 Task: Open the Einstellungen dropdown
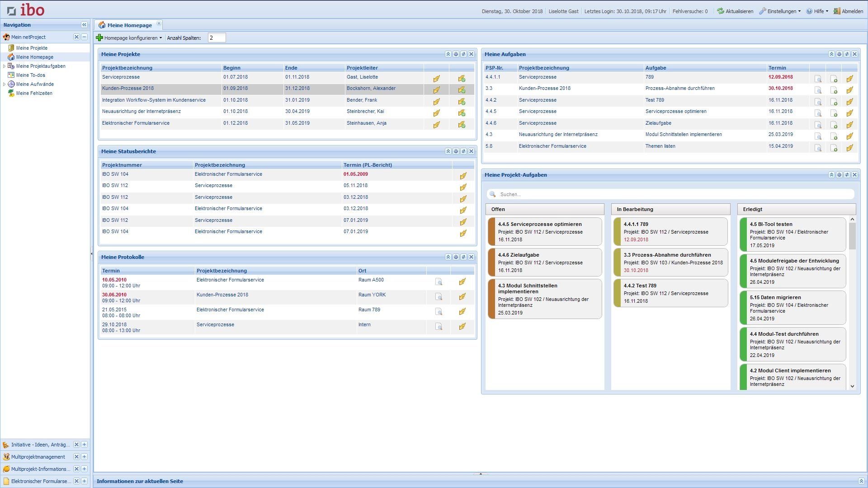coord(780,11)
